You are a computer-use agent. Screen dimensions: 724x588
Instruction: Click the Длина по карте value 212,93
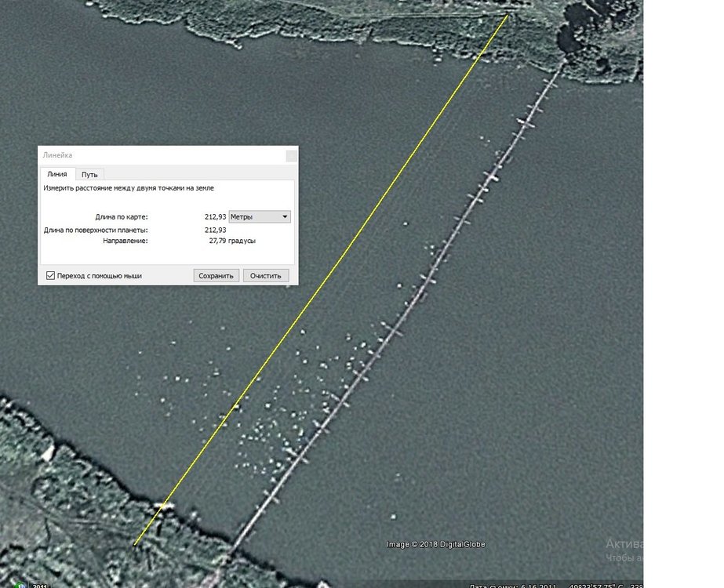tap(215, 216)
